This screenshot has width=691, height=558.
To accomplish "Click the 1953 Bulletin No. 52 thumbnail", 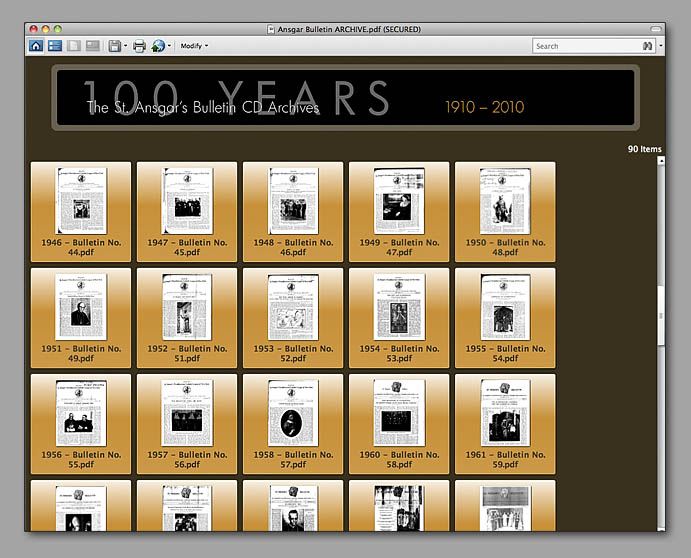I will tap(293, 307).
